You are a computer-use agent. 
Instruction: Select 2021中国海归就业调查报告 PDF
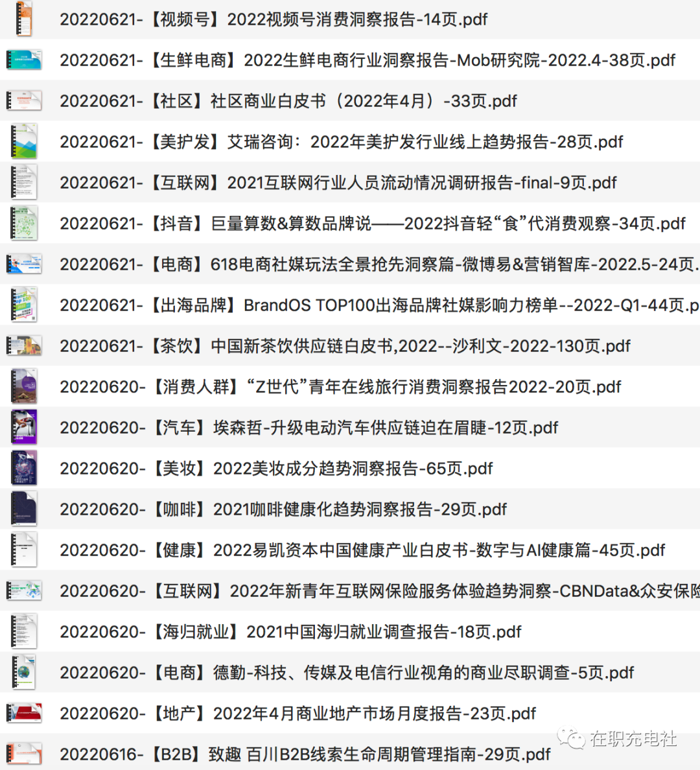click(x=290, y=632)
